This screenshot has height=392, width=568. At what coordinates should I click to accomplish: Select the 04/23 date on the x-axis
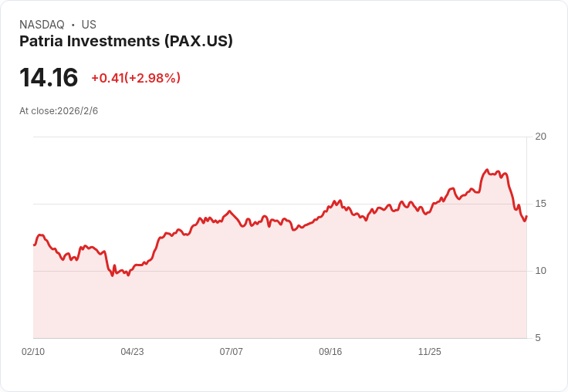click(x=132, y=352)
